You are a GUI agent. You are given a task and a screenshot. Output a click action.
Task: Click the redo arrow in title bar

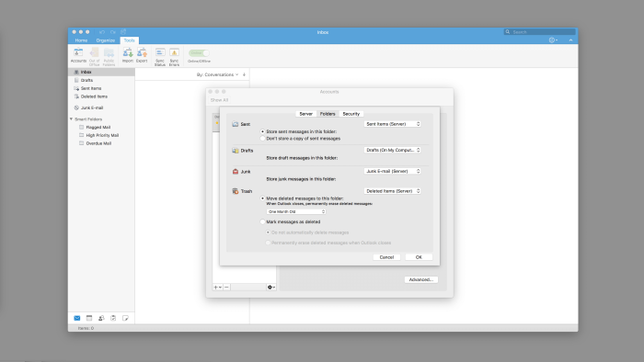pyautogui.click(x=112, y=32)
